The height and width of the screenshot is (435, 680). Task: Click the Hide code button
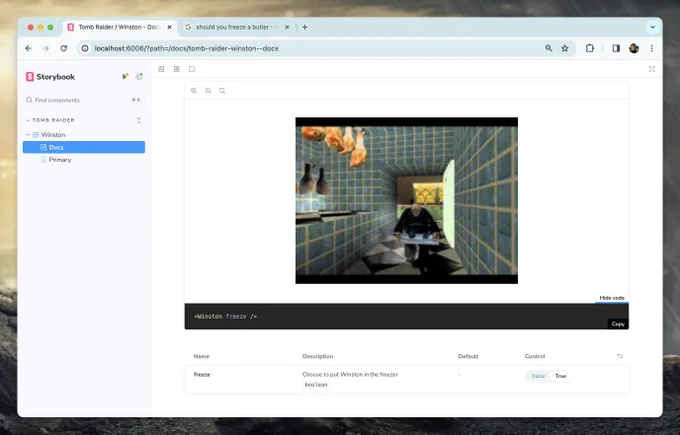coord(611,298)
